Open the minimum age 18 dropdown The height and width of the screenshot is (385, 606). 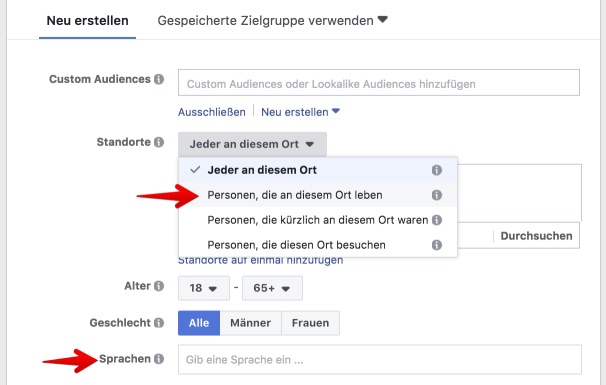pyautogui.click(x=204, y=288)
